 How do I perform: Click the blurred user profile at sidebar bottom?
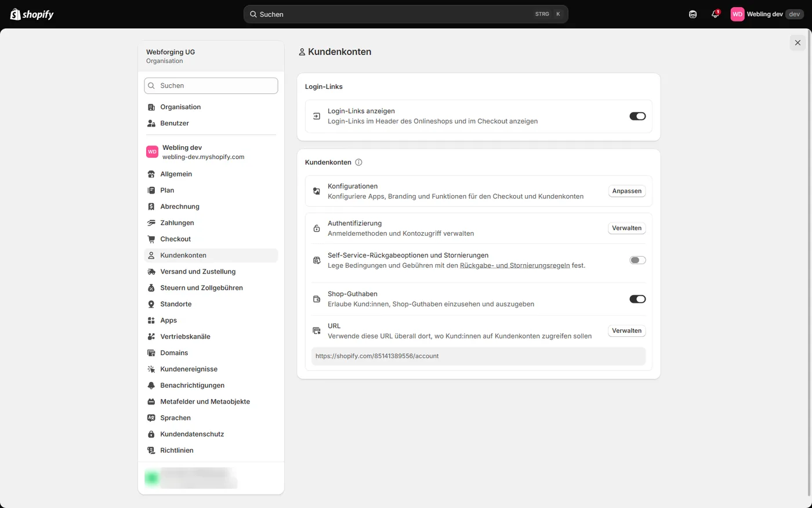[191, 478]
